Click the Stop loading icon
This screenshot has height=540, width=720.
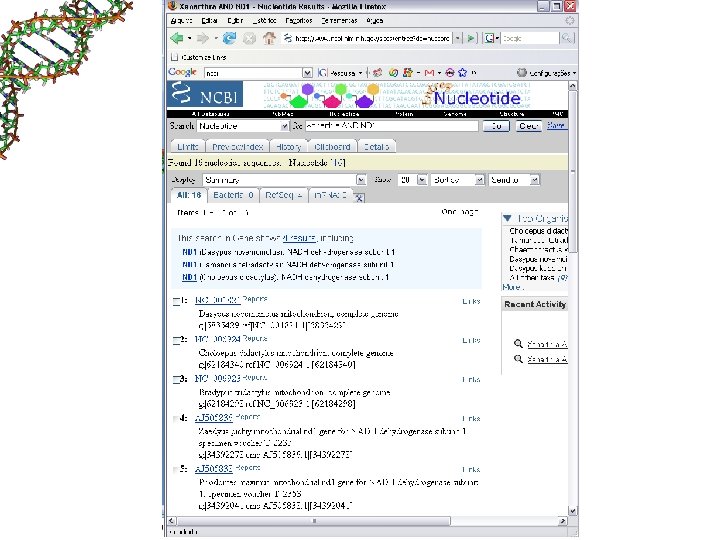pyautogui.click(x=249, y=39)
